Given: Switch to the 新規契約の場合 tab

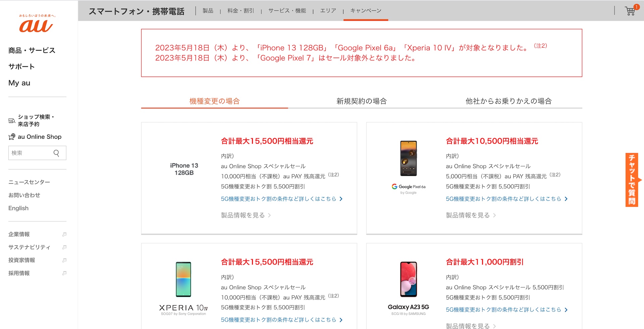Looking at the screenshot, I should pyautogui.click(x=362, y=101).
